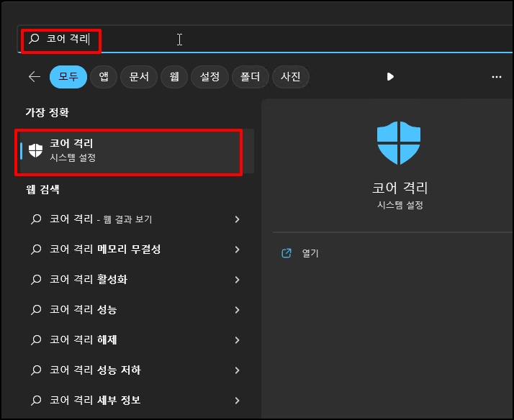Expand chevron for 성능 저하 suggestion
This screenshot has width=514, height=420.
pyautogui.click(x=237, y=370)
